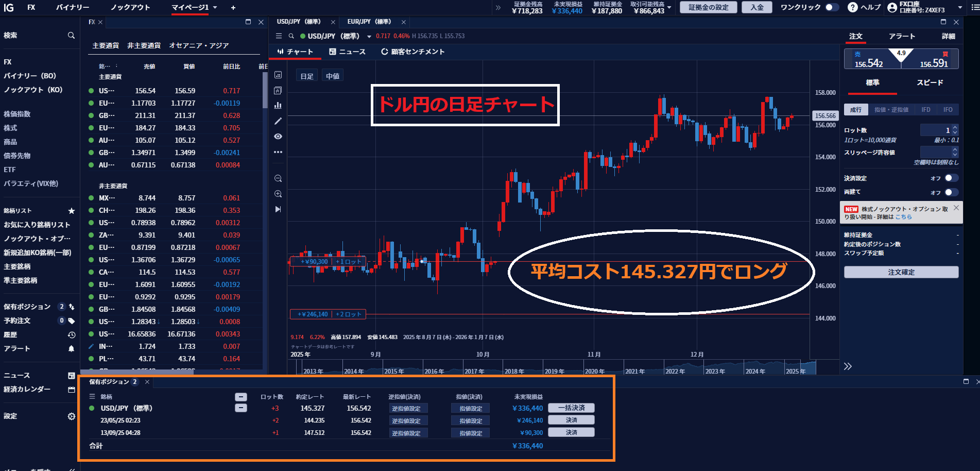980x471 pixels.
Task: Click the favorites star next to 銘柄リスト
Action: 72,211
